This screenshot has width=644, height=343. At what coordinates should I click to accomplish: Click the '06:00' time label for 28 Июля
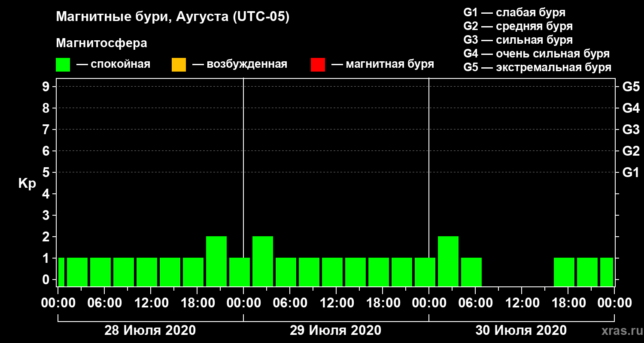pyautogui.click(x=104, y=303)
